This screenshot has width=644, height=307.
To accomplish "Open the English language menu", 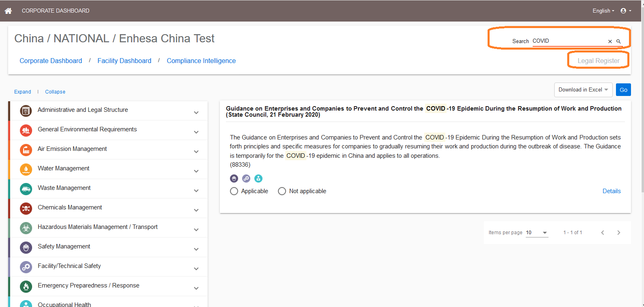I will 603,11.
